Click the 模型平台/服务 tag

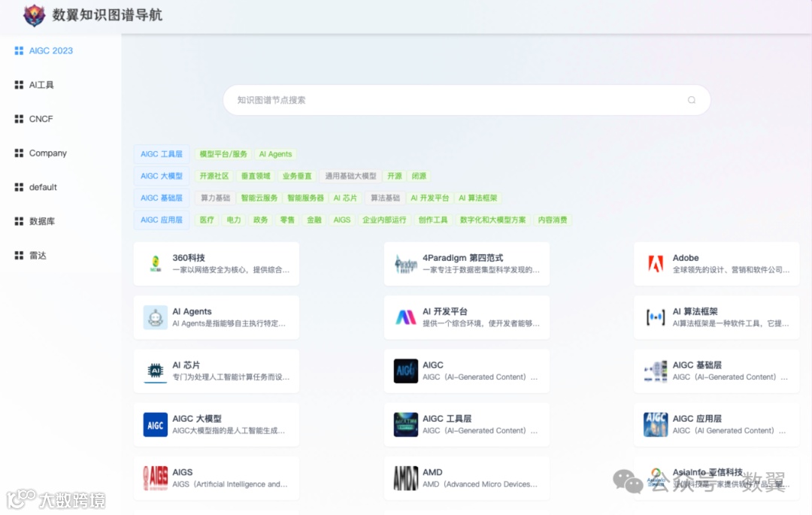(223, 154)
